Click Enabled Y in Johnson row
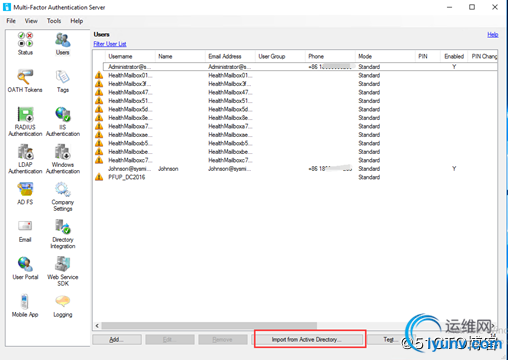 point(454,169)
